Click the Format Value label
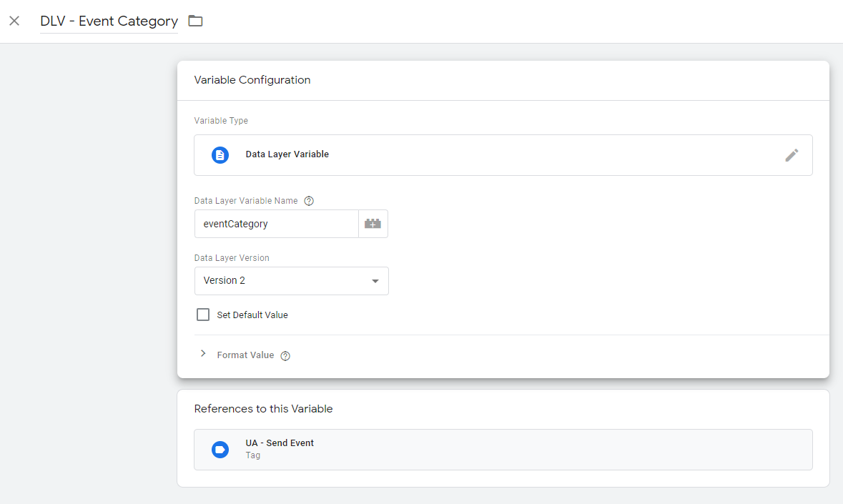This screenshot has height=504, width=843. (245, 355)
